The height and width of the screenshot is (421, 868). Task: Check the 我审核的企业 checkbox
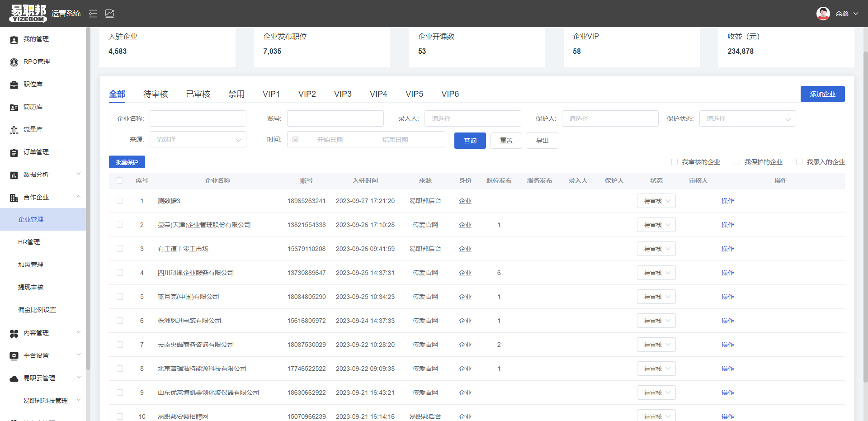point(675,162)
